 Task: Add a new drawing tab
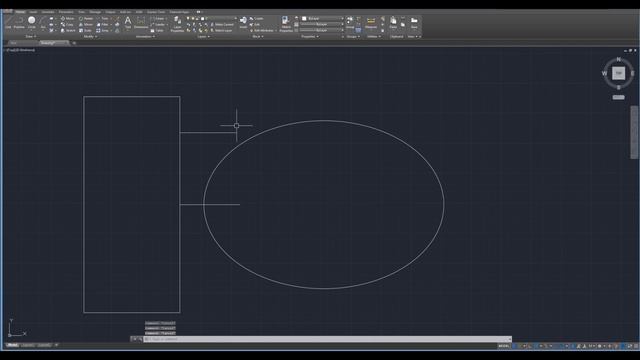click(74, 43)
